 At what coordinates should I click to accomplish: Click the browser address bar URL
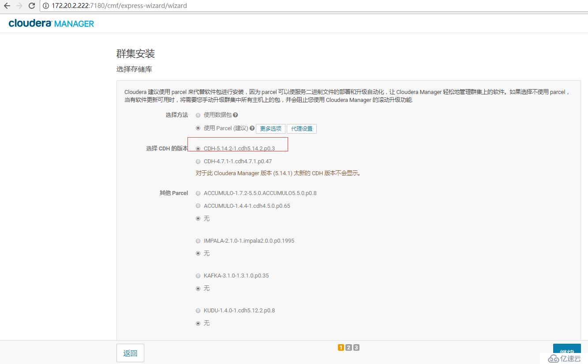(119, 6)
